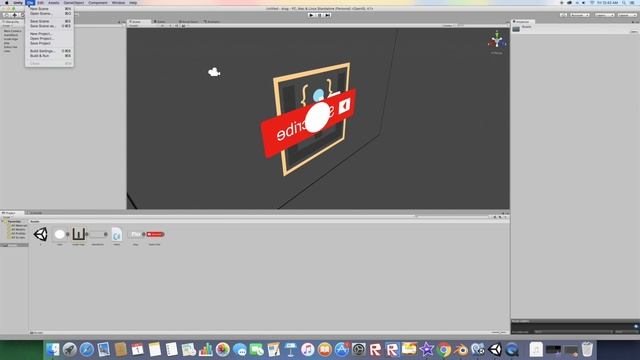Click the Step frame button in toolbar

[x=328, y=15]
